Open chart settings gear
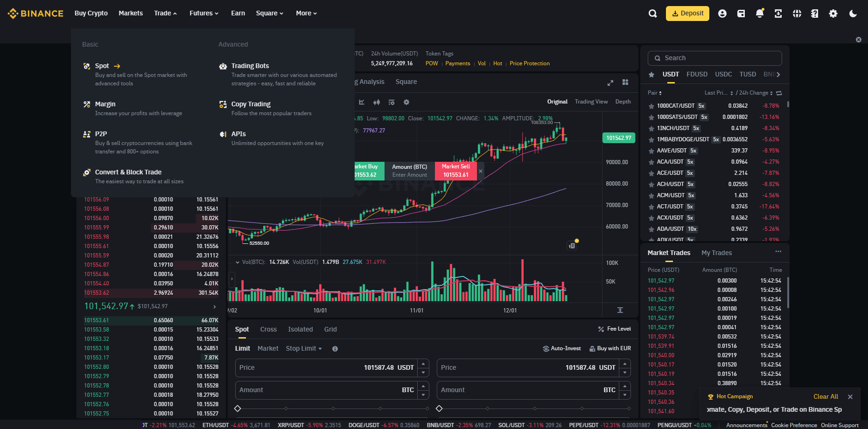Viewport: 868px width, 429px height. 406,102
